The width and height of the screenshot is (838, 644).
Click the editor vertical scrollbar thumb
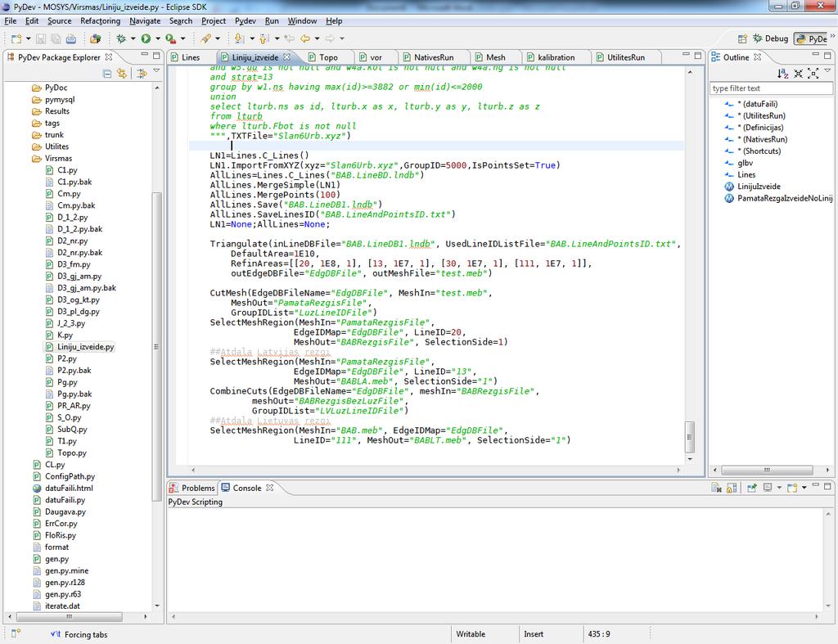pos(689,437)
